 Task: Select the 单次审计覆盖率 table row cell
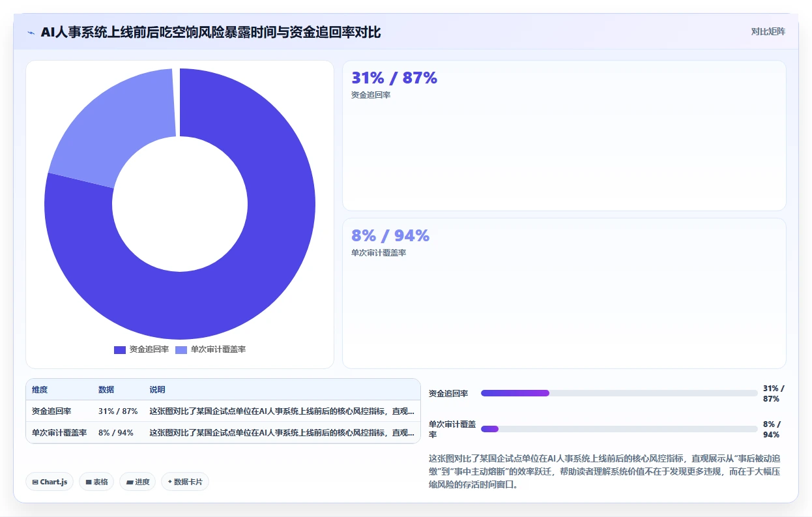59,433
